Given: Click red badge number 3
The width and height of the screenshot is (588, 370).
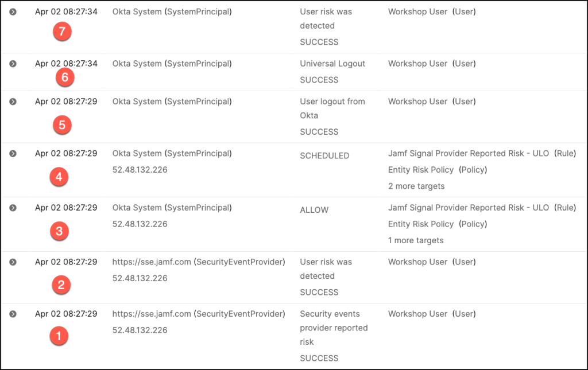Looking at the screenshot, I should pyautogui.click(x=59, y=231).
